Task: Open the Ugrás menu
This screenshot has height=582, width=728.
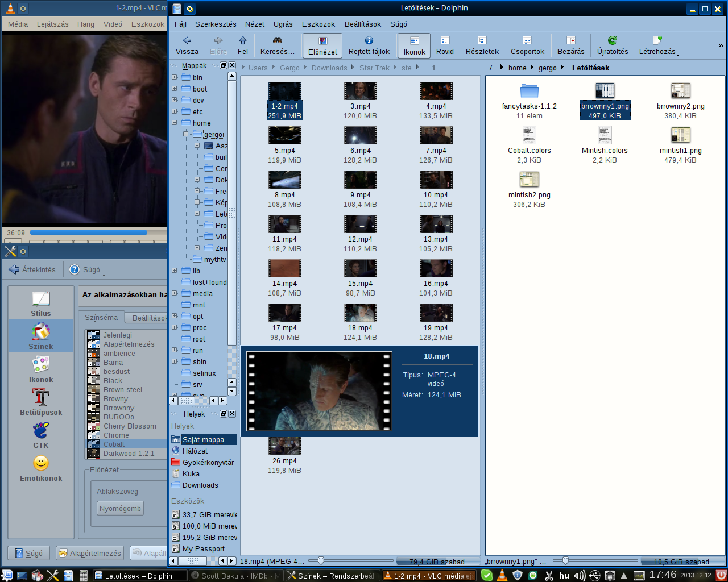Action: (283, 24)
